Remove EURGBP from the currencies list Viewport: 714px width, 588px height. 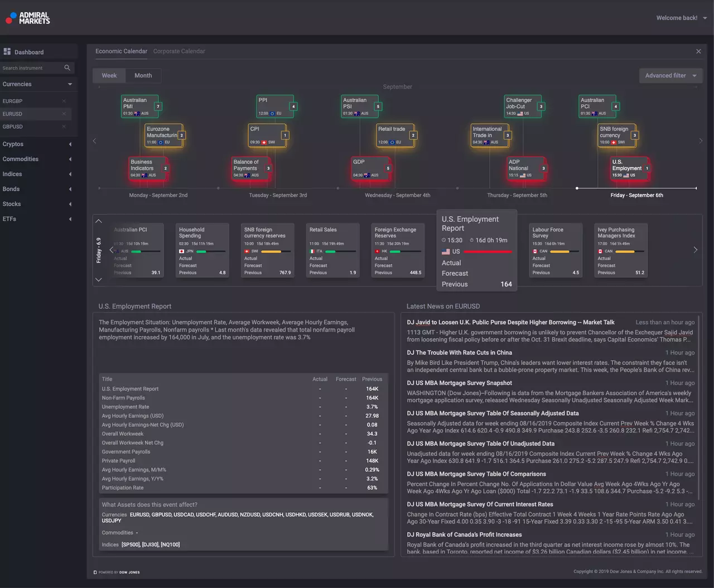point(64,101)
